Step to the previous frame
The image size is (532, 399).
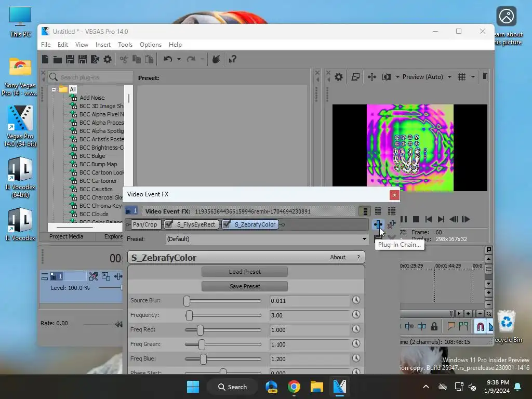coord(454,220)
